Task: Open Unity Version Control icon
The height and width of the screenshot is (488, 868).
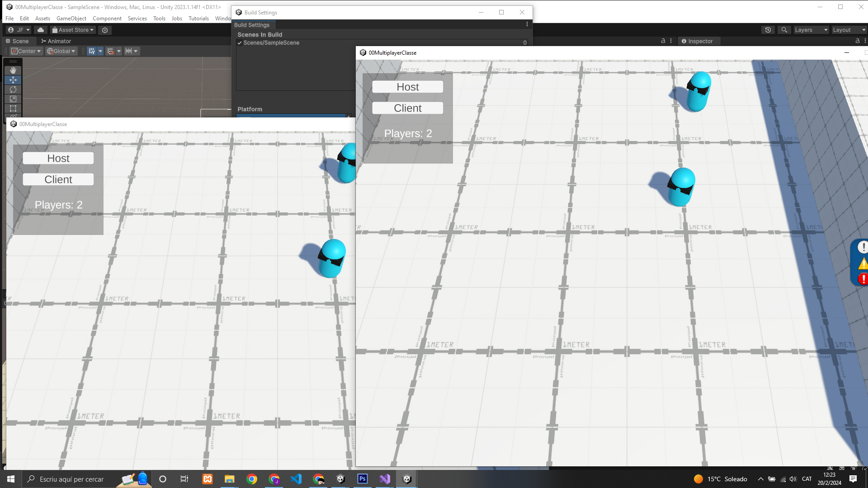Action: [x=105, y=30]
